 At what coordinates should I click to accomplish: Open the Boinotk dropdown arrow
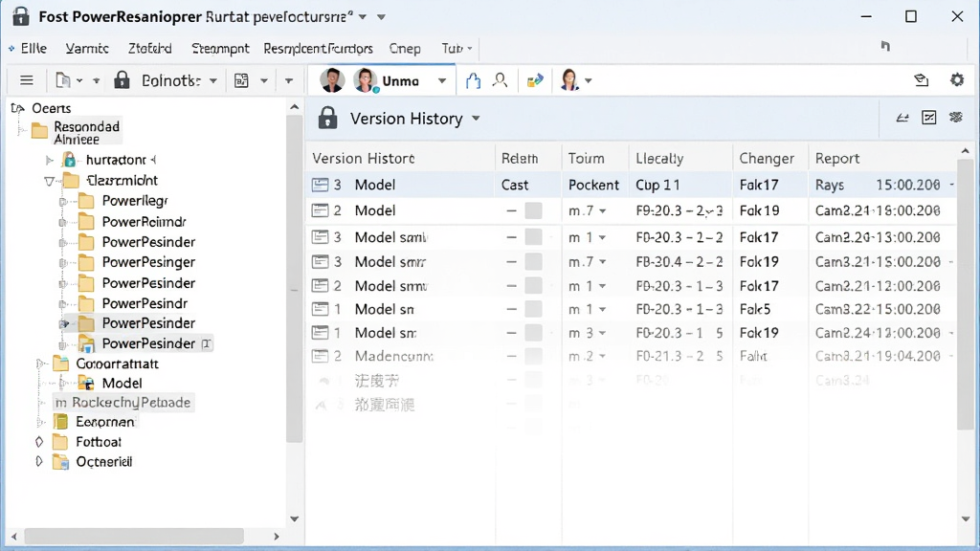[213, 80]
